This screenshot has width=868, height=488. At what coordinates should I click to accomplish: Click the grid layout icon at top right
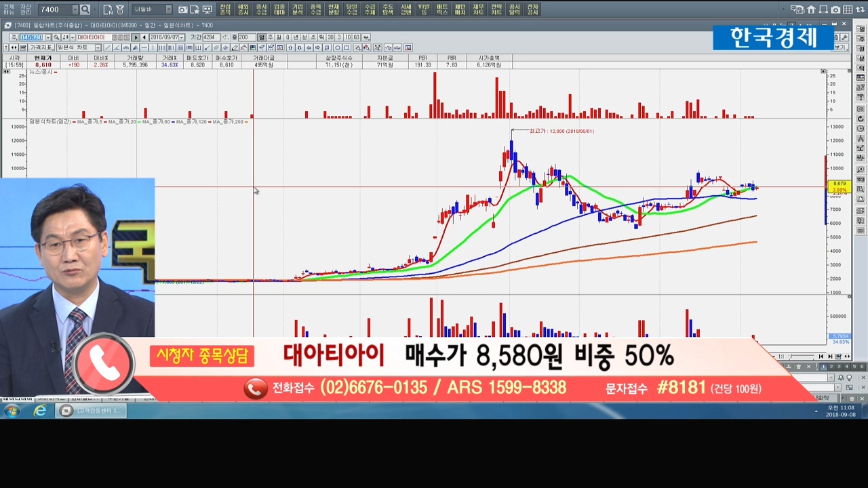848,9
